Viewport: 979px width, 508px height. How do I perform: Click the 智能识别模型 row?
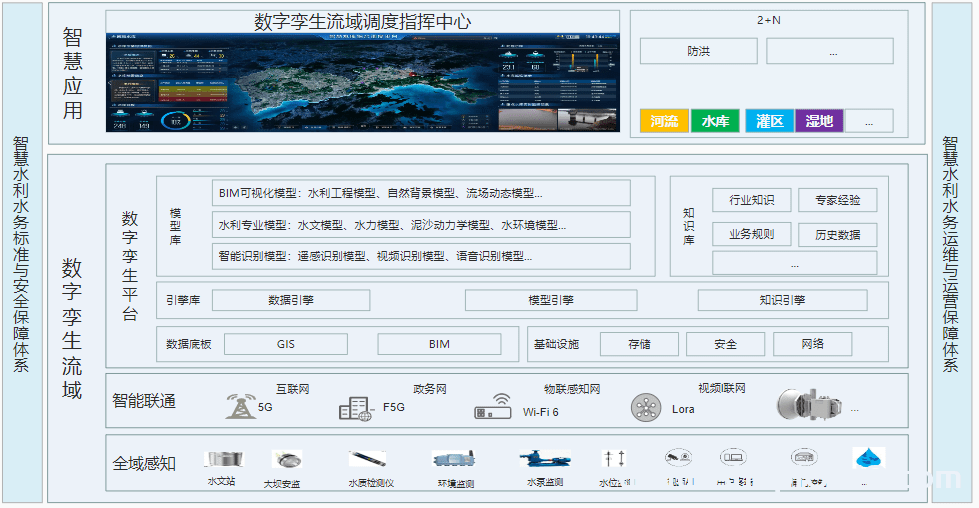(421, 256)
